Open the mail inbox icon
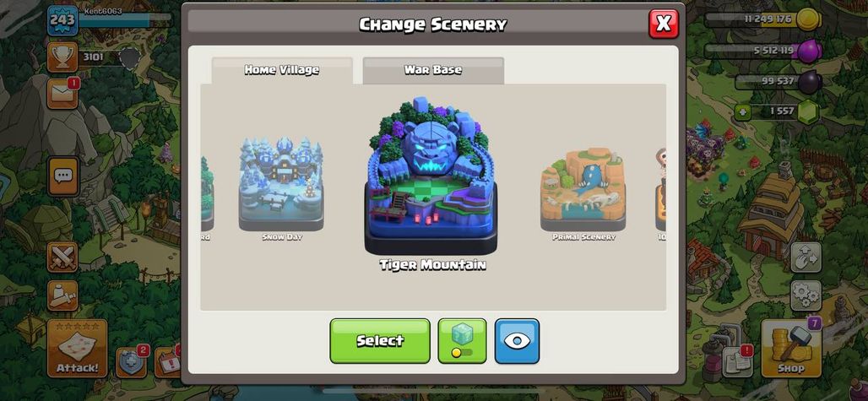Screen dimensions: 868x401 pyautogui.click(x=62, y=94)
